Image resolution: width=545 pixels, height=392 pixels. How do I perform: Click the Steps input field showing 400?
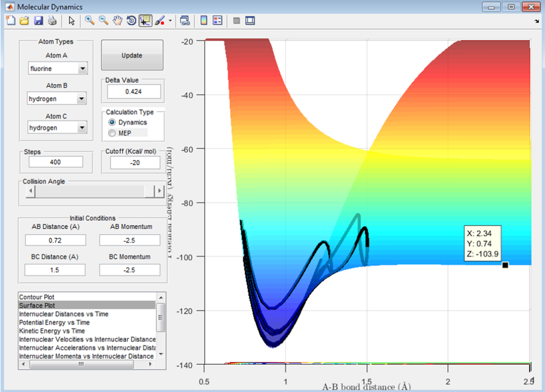(55, 162)
